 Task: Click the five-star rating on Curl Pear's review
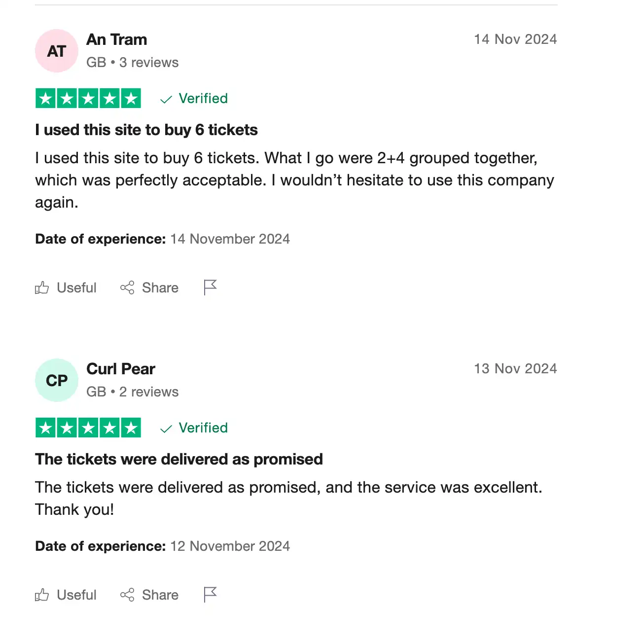tap(88, 428)
